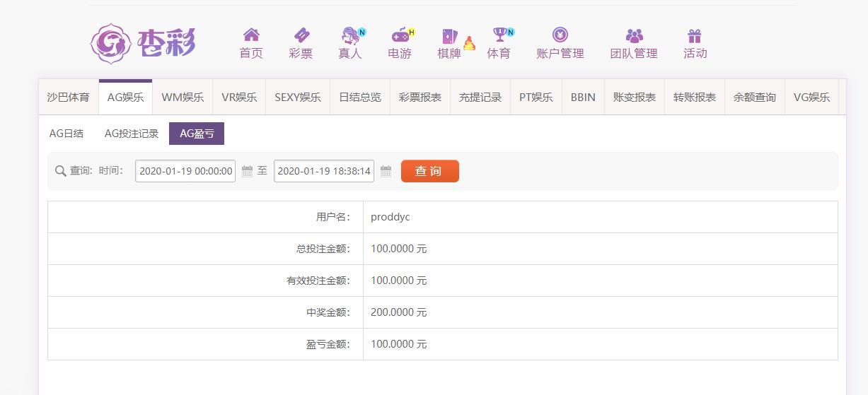
Task: Open the 首页 home icon
Action: click(251, 35)
